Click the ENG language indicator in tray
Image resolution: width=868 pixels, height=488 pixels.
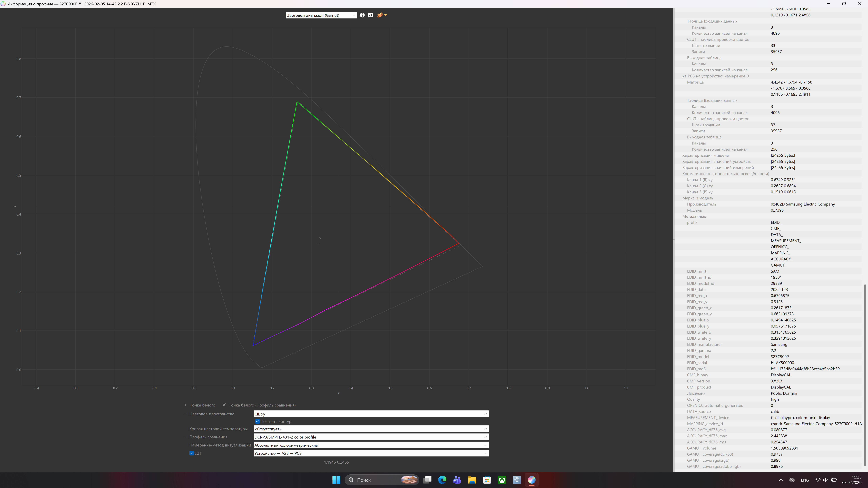click(805, 480)
